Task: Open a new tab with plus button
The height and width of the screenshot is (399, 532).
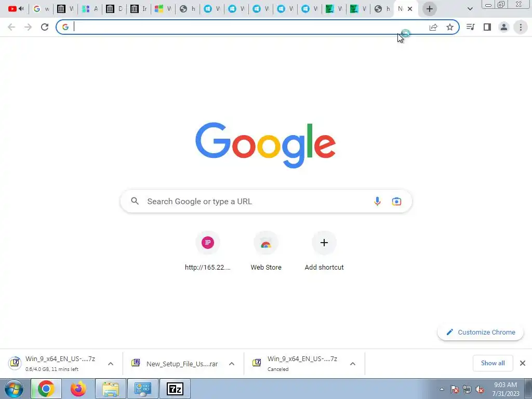Action: coord(429,9)
